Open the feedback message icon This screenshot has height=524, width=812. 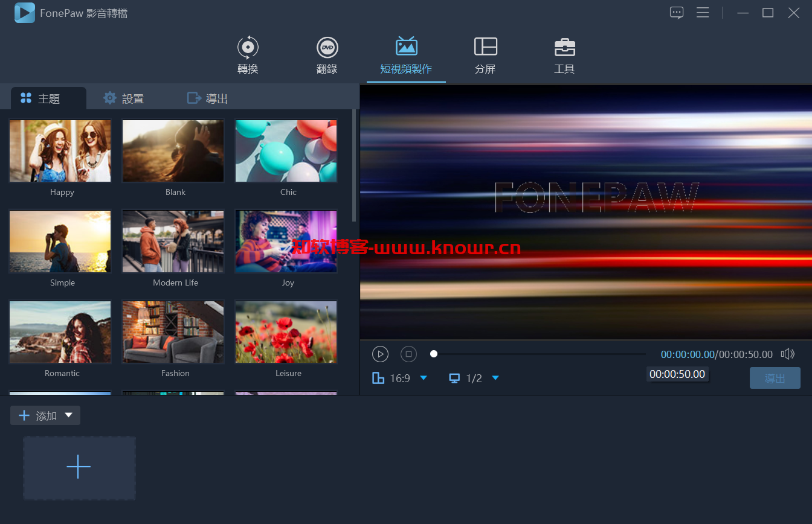coord(677,13)
